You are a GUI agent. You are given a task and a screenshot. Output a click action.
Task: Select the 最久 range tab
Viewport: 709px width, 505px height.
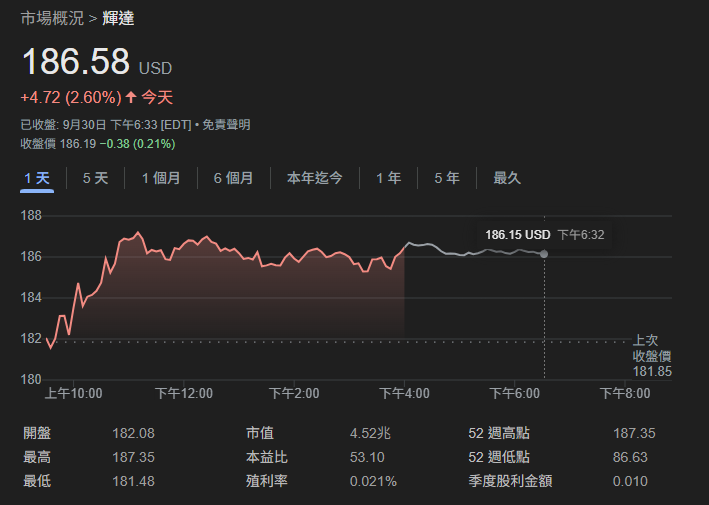[506, 178]
